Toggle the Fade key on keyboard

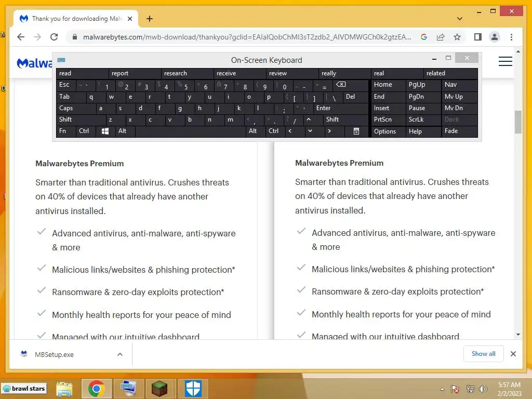pos(459,131)
